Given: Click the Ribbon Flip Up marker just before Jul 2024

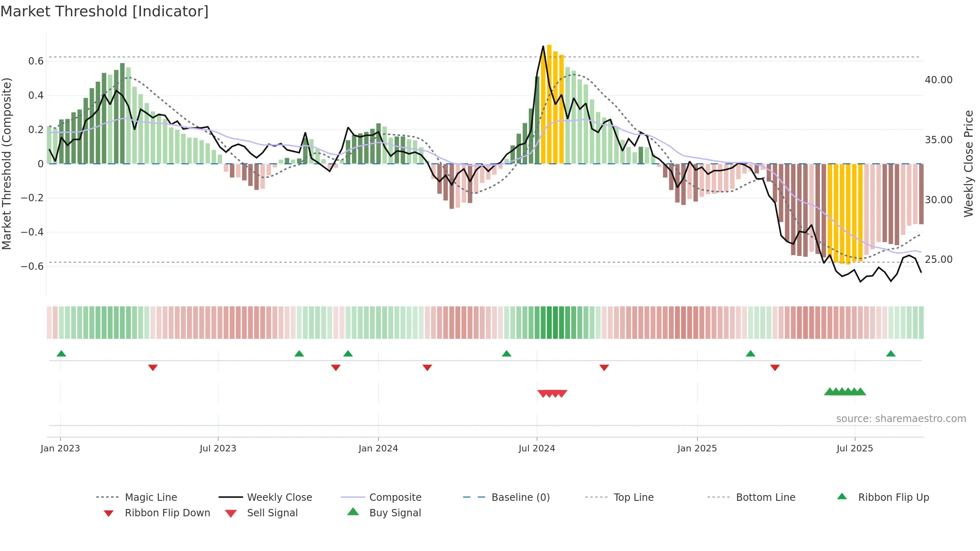Looking at the screenshot, I should click(506, 353).
